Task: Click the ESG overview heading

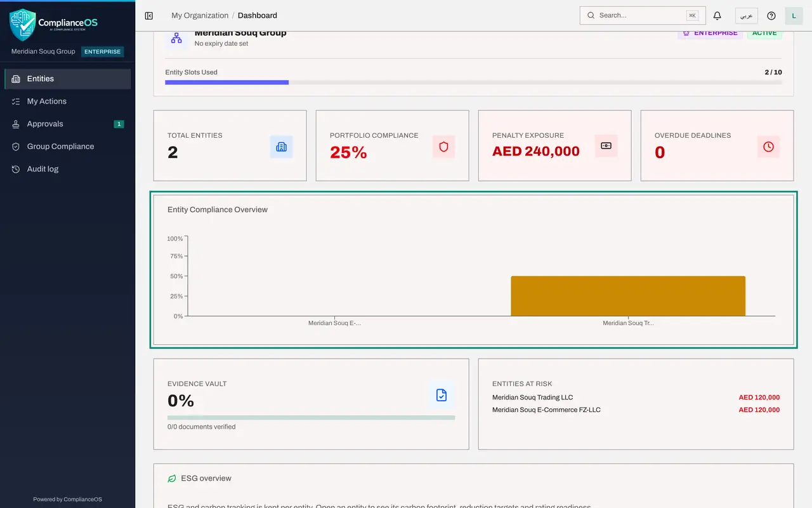Action: point(206,478)
